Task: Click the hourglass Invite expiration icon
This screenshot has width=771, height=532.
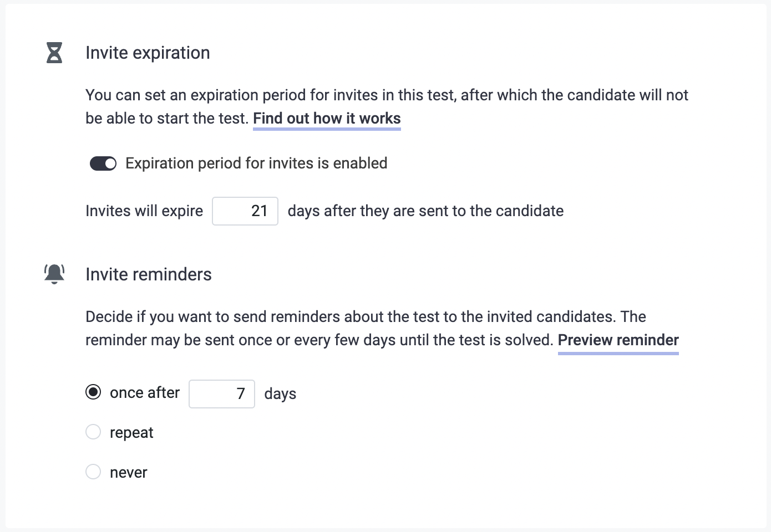Action: click(x=54, y=53)
